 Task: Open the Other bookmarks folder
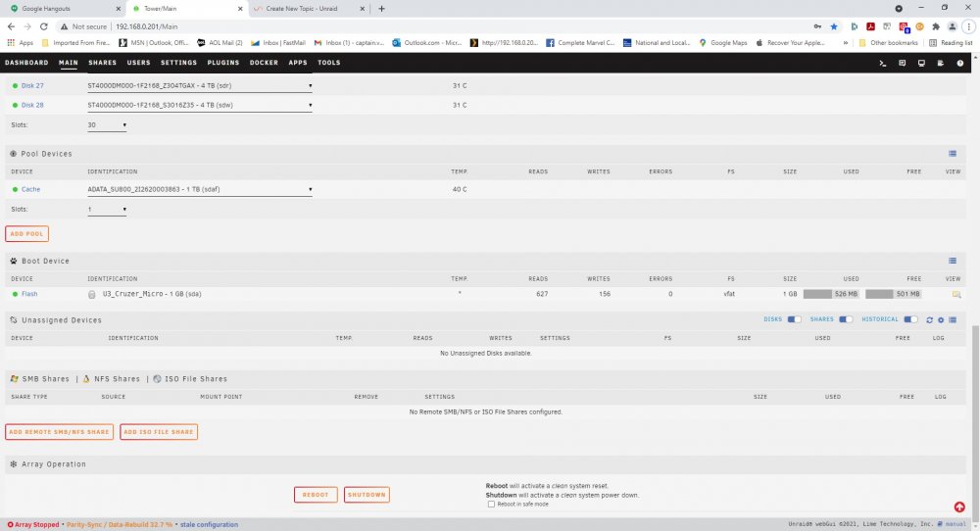(x=888, y=43)
